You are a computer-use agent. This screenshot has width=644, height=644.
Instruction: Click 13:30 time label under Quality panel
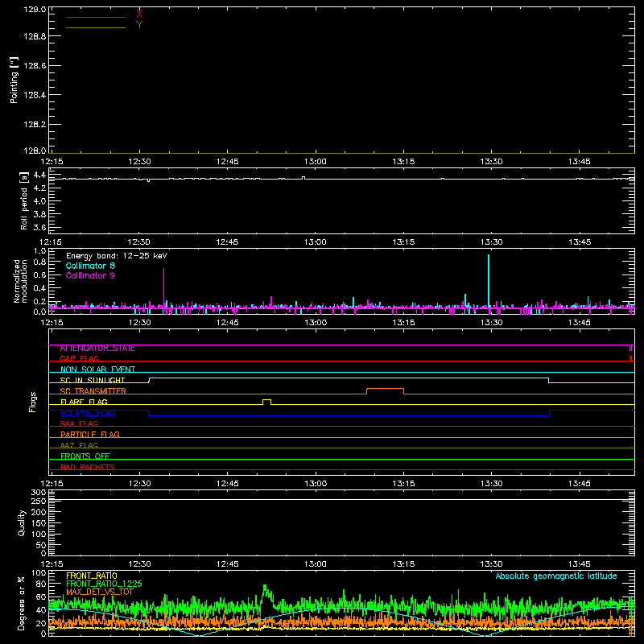(492, 564)
